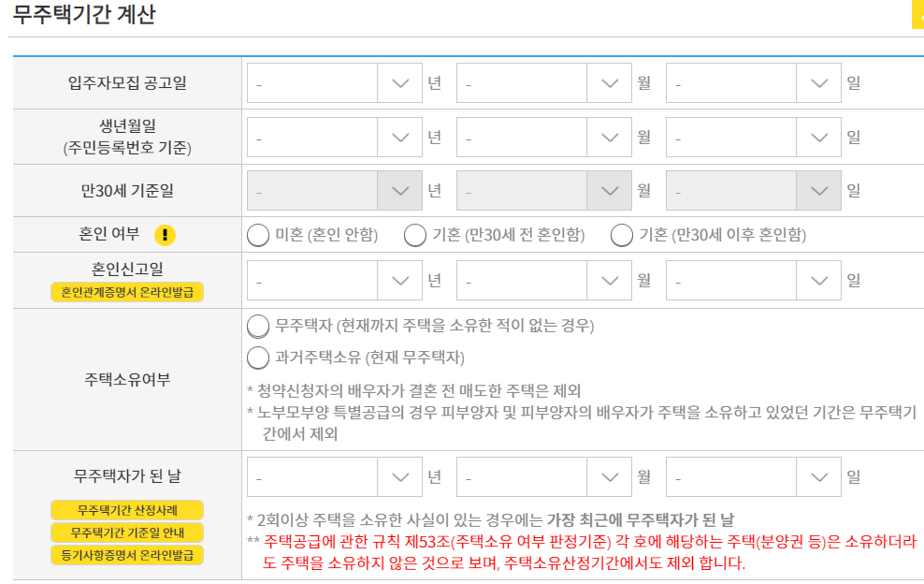Expand 생년월일 year dropdown
This screenshot has width=924, height=584.
335,137
